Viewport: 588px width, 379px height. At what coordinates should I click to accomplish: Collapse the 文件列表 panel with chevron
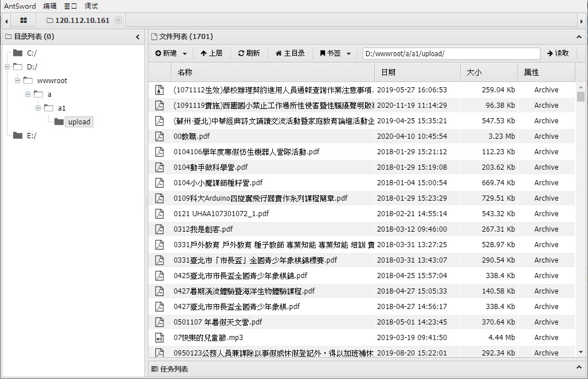579,37
